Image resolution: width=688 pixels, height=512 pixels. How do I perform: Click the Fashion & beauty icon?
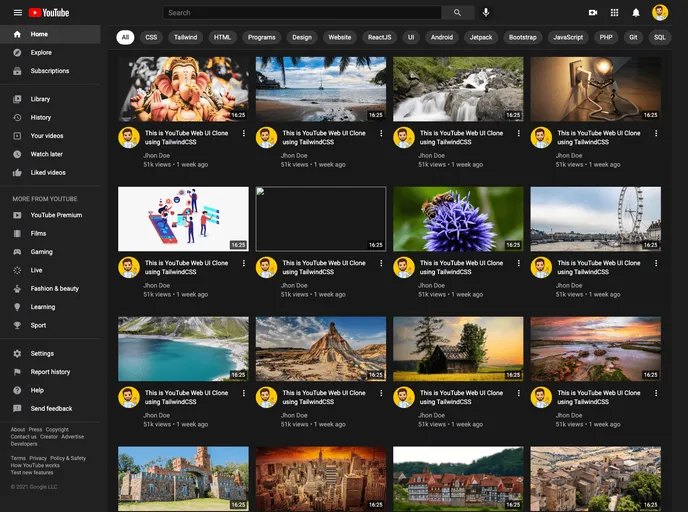tap(17, 289)
